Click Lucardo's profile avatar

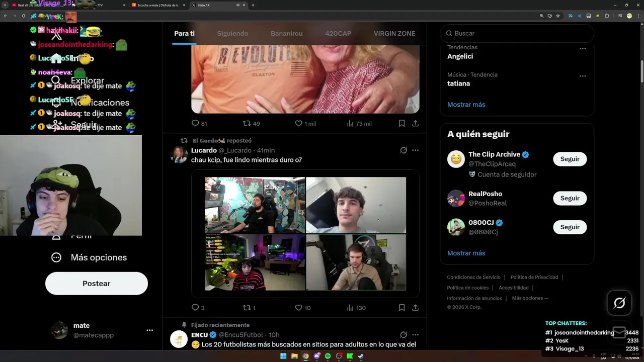pos(179,155)
